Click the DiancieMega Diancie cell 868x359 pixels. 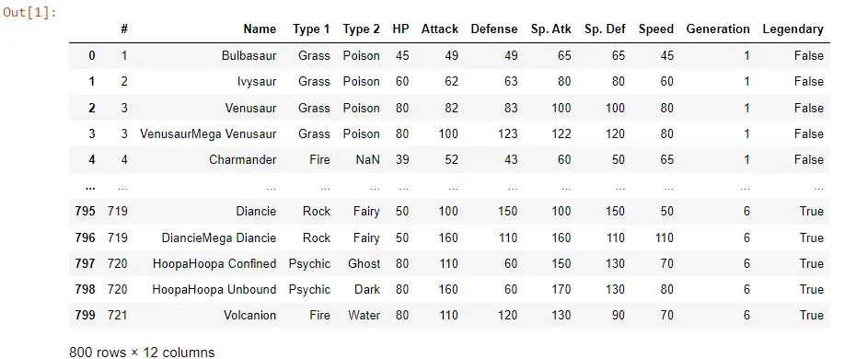tap(219, 237)
